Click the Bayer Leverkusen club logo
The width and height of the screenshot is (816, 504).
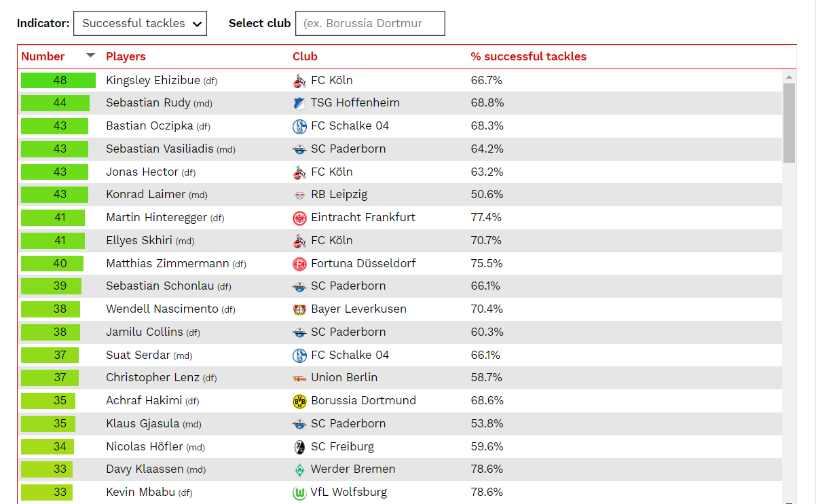299,309
